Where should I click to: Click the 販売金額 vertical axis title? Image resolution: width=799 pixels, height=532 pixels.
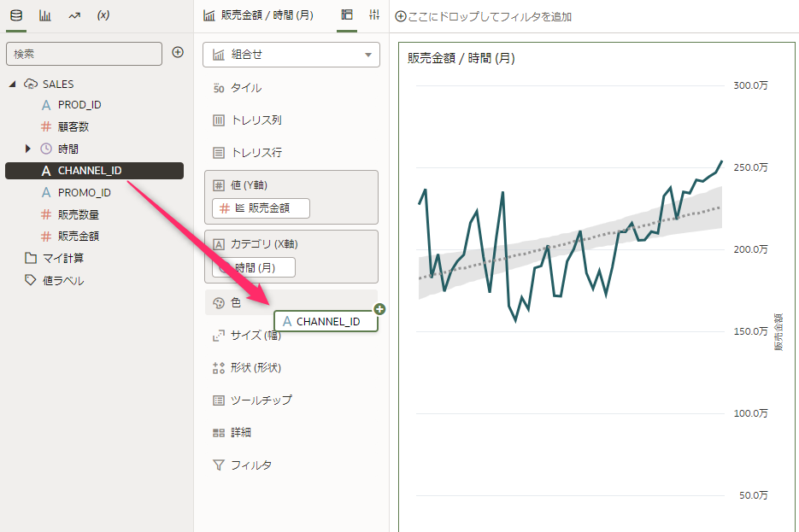[x=778, y=332]
